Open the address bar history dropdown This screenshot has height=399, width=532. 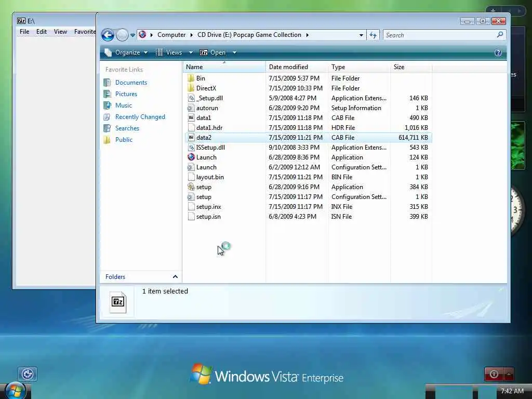coord(361,35)
